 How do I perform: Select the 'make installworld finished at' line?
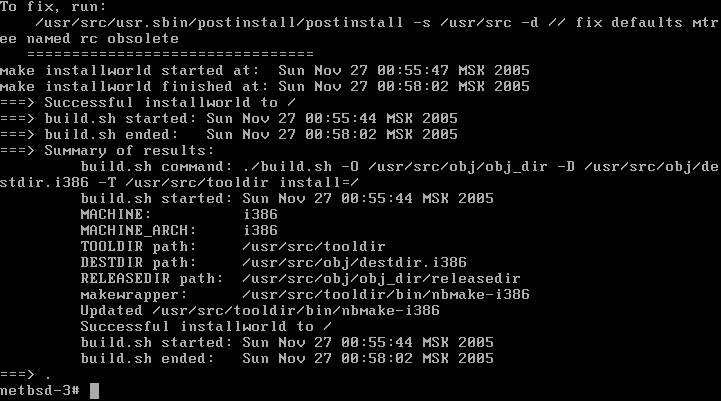(x=265, y=86)
